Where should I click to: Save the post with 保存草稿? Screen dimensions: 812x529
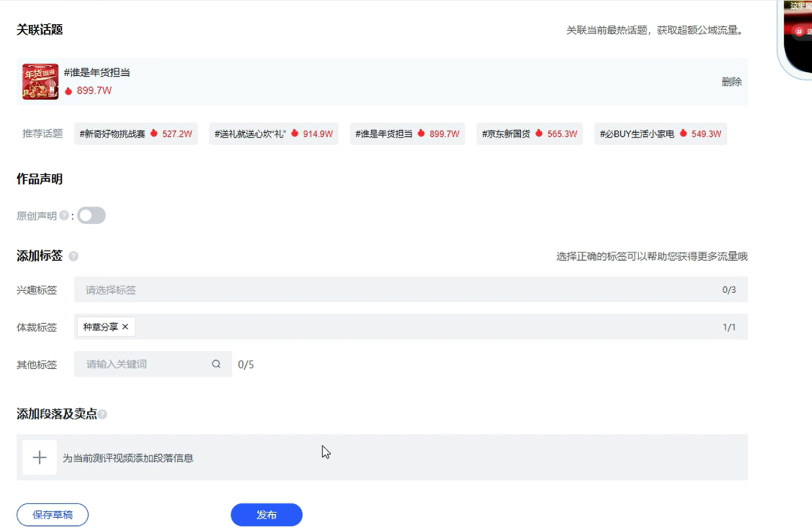(53, 515)
